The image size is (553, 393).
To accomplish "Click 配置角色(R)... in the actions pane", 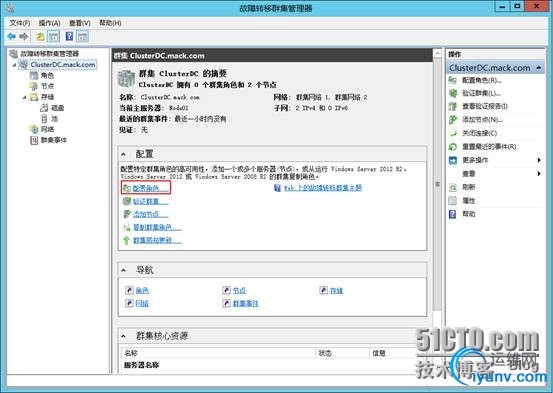I will (482, 80).
